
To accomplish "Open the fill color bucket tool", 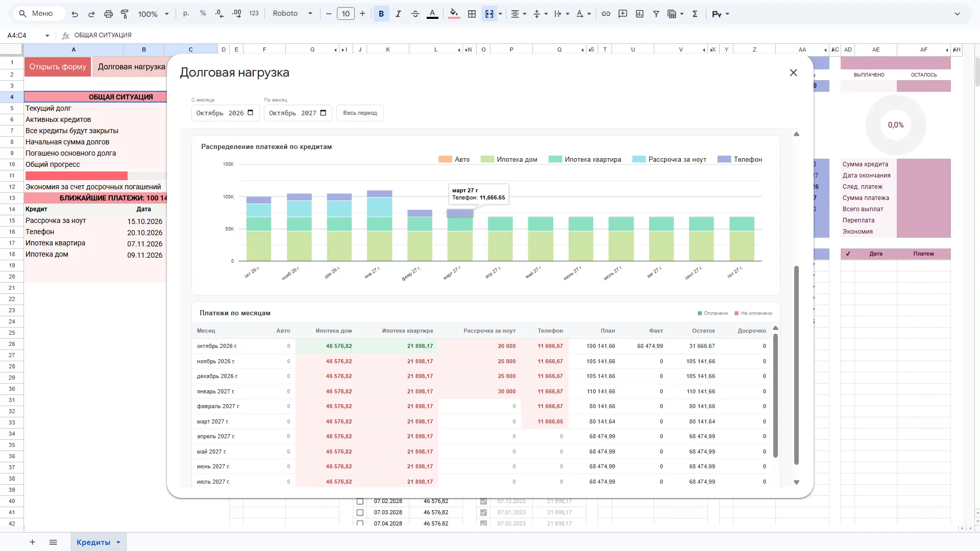I will (454, 14).
